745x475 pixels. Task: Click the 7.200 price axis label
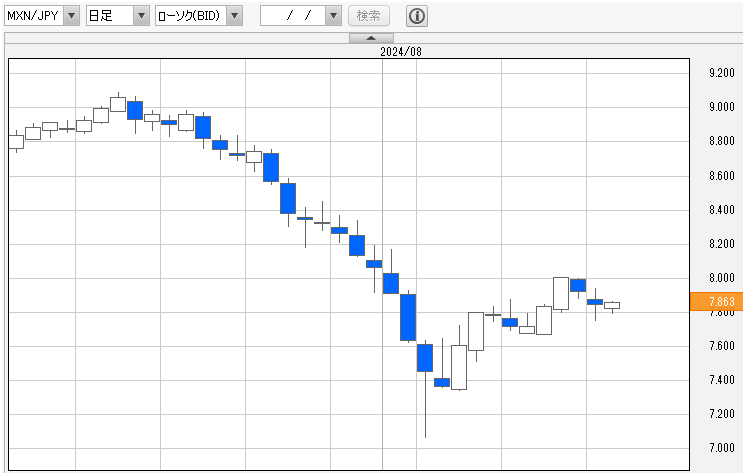pos(722,414)
